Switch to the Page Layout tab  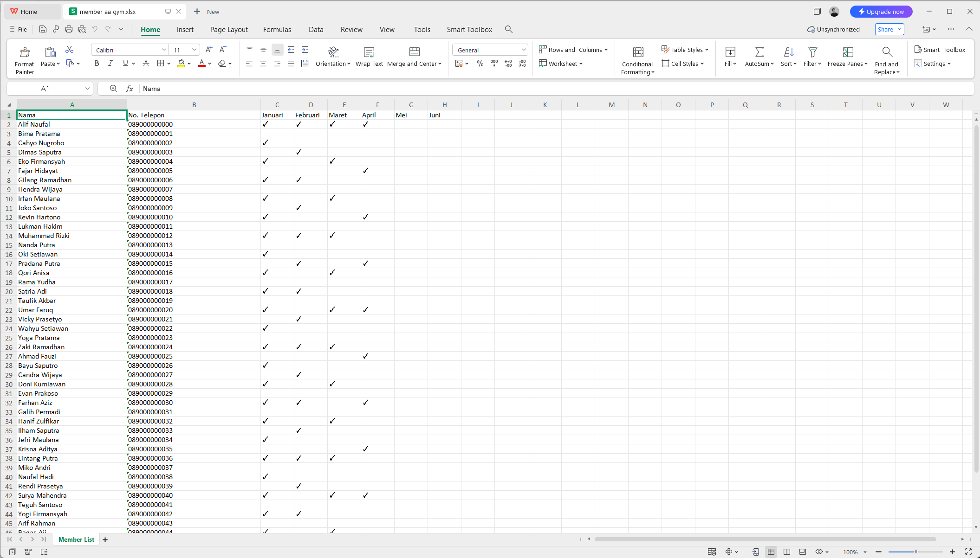tap(229, 30)
